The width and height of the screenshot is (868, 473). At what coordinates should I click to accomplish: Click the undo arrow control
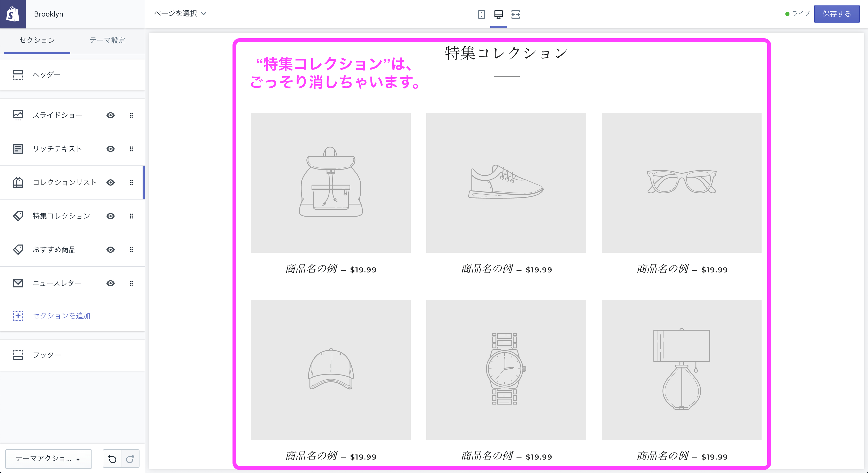click(112, 459)
